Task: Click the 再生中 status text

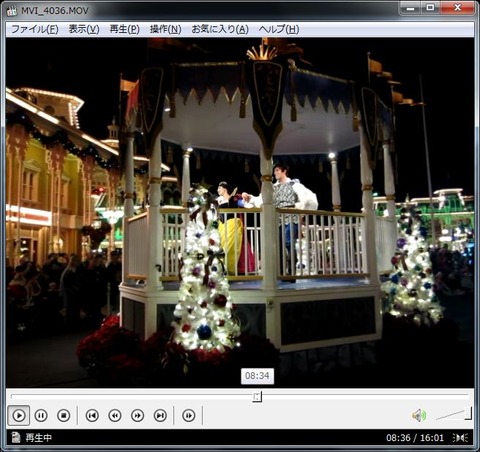Action: pyautogui.click(x=39, y=438)
